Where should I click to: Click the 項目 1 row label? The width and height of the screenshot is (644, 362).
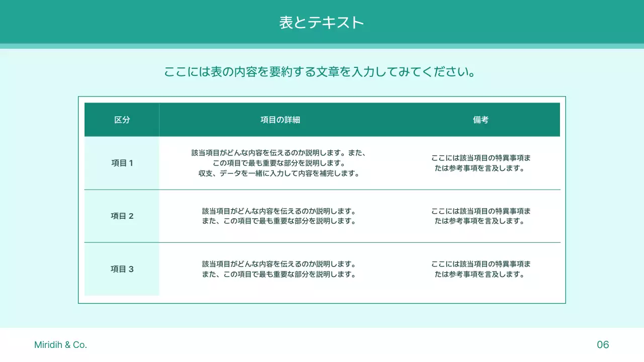122,162
